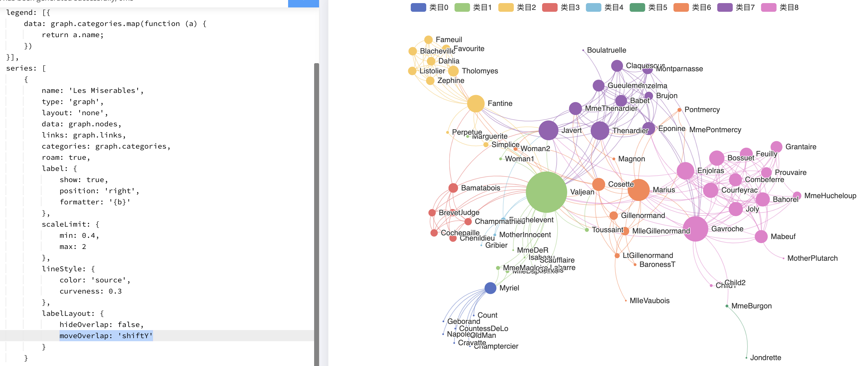Click the hideOverlap: false code line
868x366 pixels.
click(101, 325)
